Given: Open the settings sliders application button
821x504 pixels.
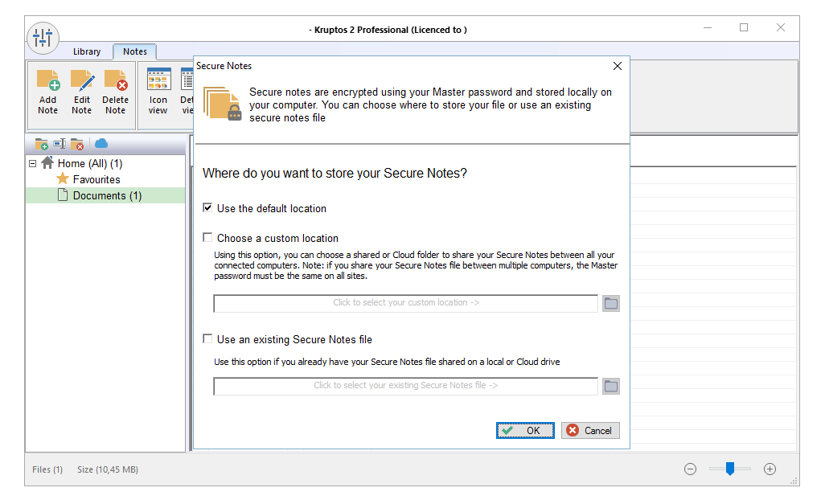Looking at the screenshot, I should pos(43,38).
